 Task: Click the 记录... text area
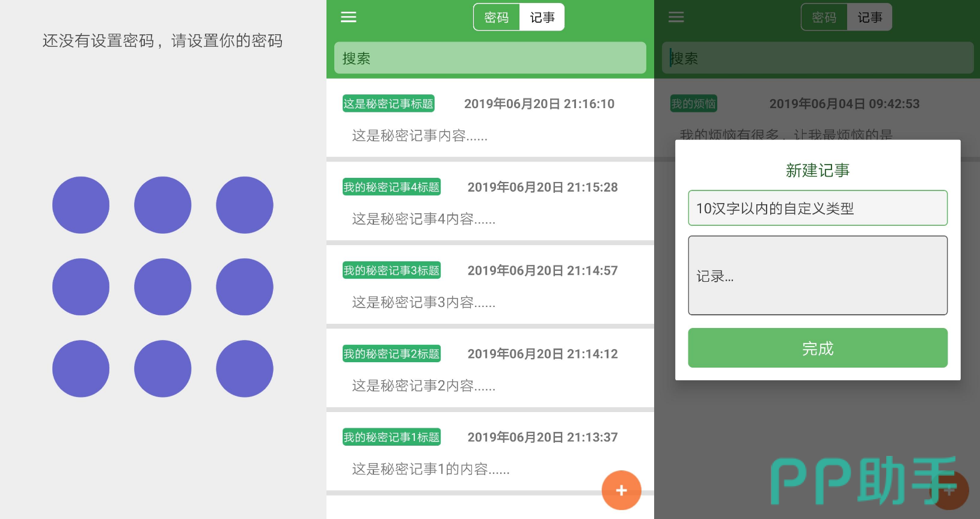click(817, 276)
